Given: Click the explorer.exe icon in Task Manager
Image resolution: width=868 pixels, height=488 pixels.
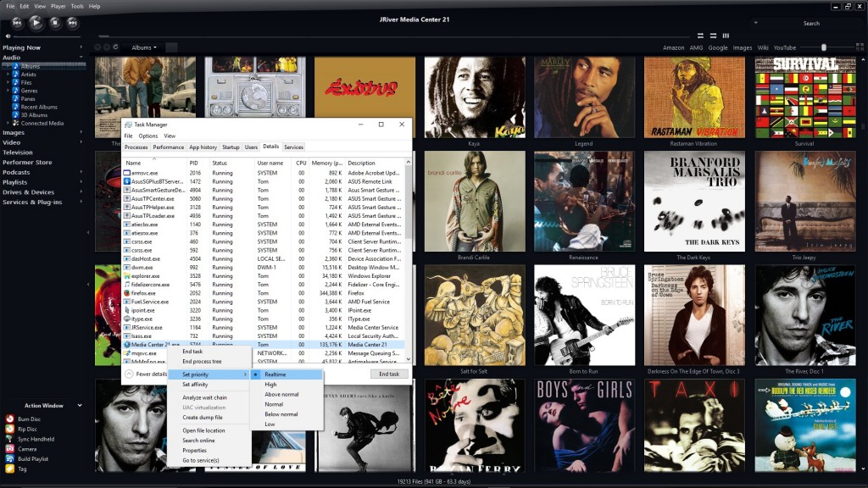Looking at the screenshot, I should tap(127, 275).
